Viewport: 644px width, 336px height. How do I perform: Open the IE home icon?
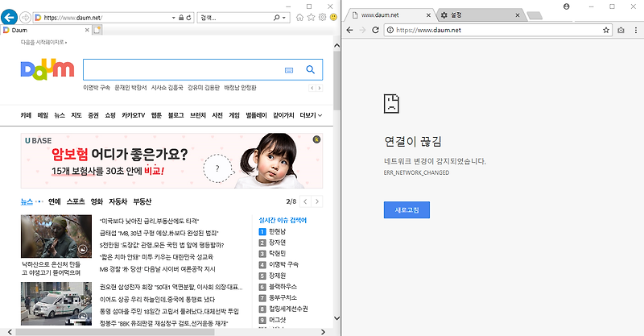pos(299,17)
